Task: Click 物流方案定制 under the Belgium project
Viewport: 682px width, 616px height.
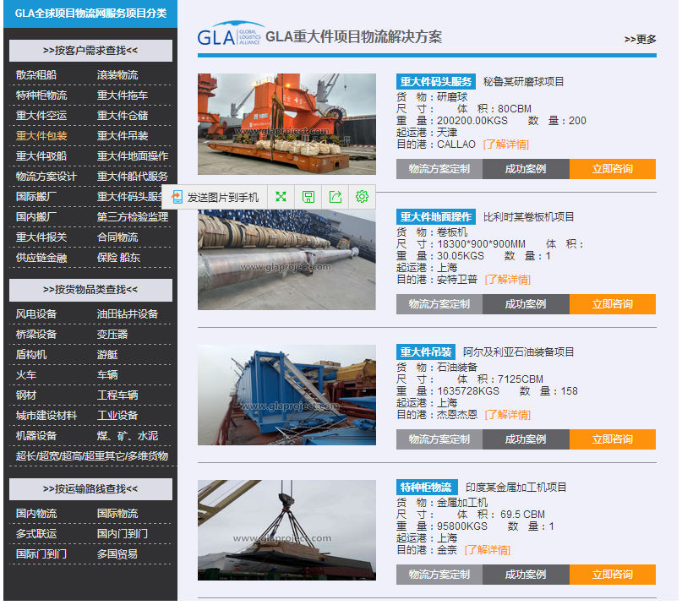Action: (x=439, y=303)
